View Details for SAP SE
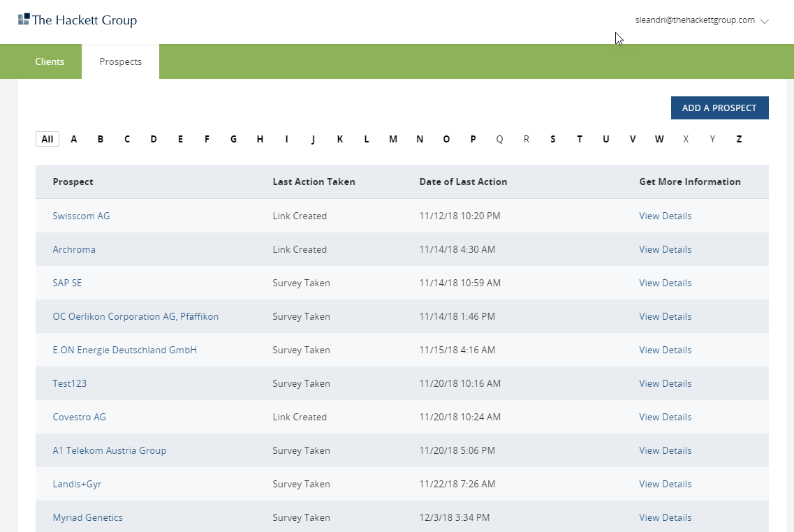 click(666, 283)
